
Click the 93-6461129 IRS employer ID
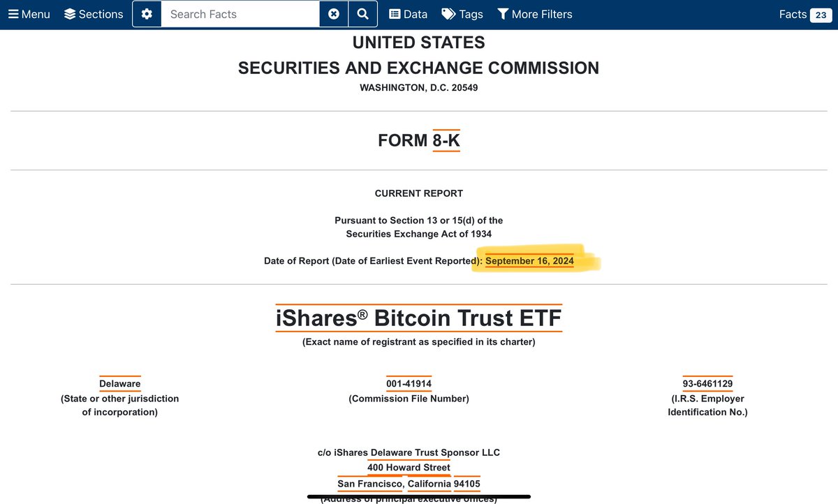(707, 383)
